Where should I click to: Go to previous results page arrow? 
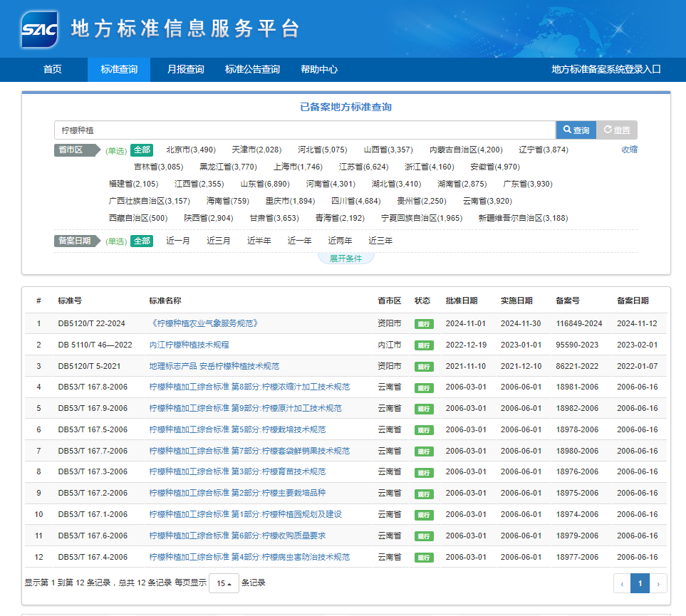coord(622,583)
